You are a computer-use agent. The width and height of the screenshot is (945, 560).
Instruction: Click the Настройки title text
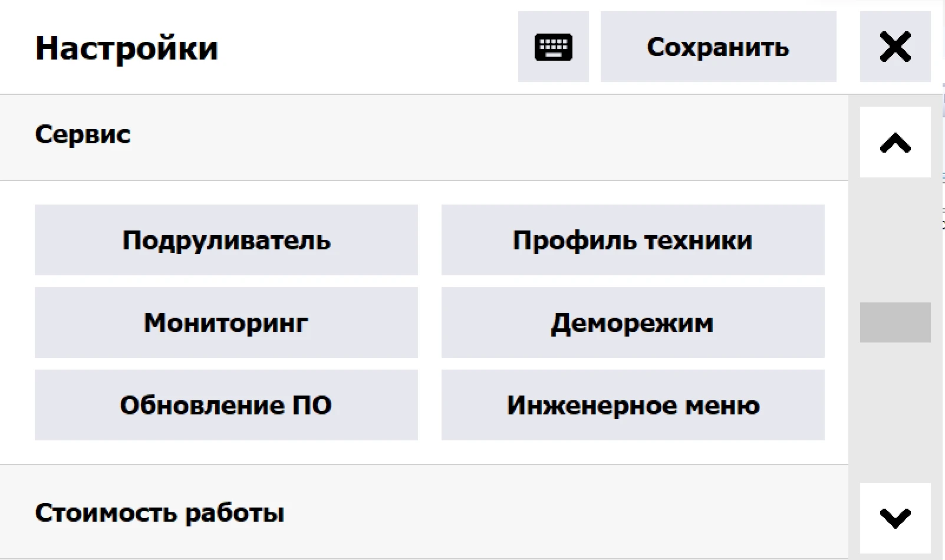127,48
